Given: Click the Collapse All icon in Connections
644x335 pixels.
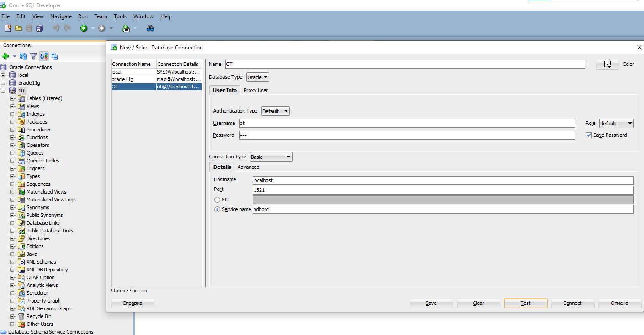Looking at the screenshot, I should tap(54, 56).
